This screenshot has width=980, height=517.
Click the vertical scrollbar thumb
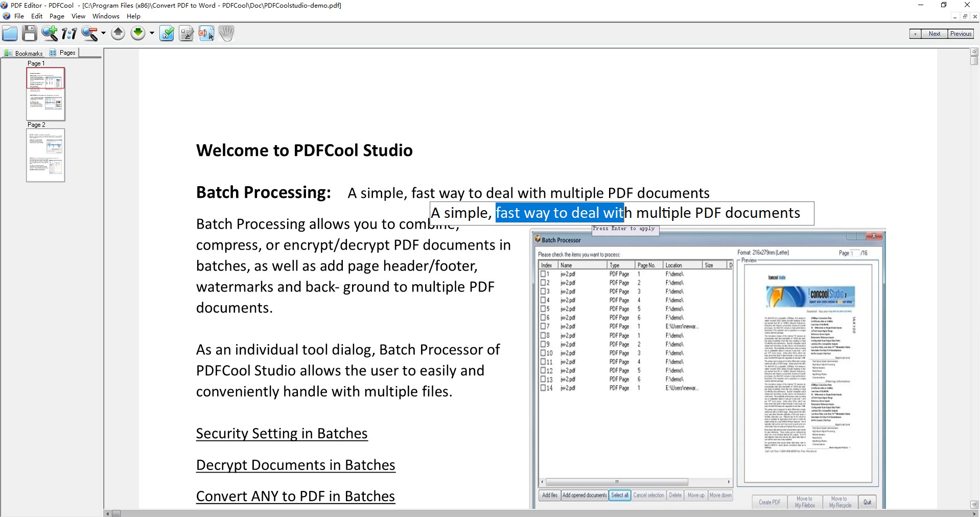coord(974,60)
